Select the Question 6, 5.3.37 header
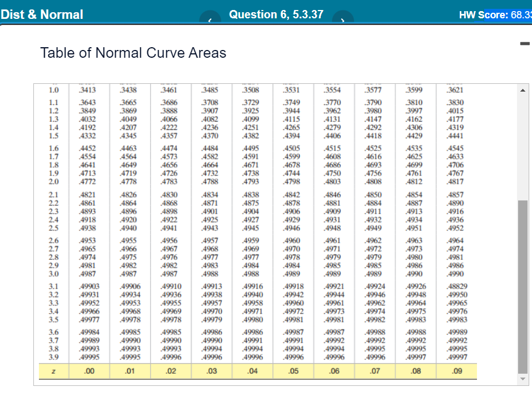This screenshot has width=532, height=412. [276, 14]
